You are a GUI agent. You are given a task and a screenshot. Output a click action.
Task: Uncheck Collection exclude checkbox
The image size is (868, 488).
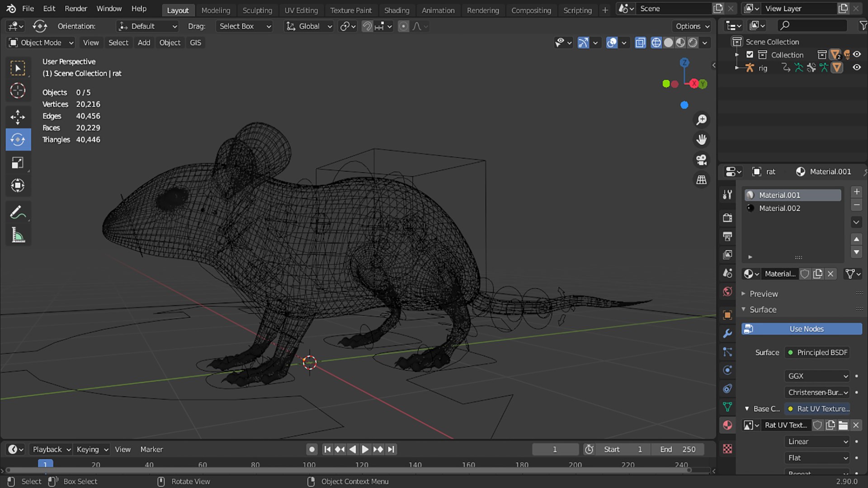click(x=750, y=55)
